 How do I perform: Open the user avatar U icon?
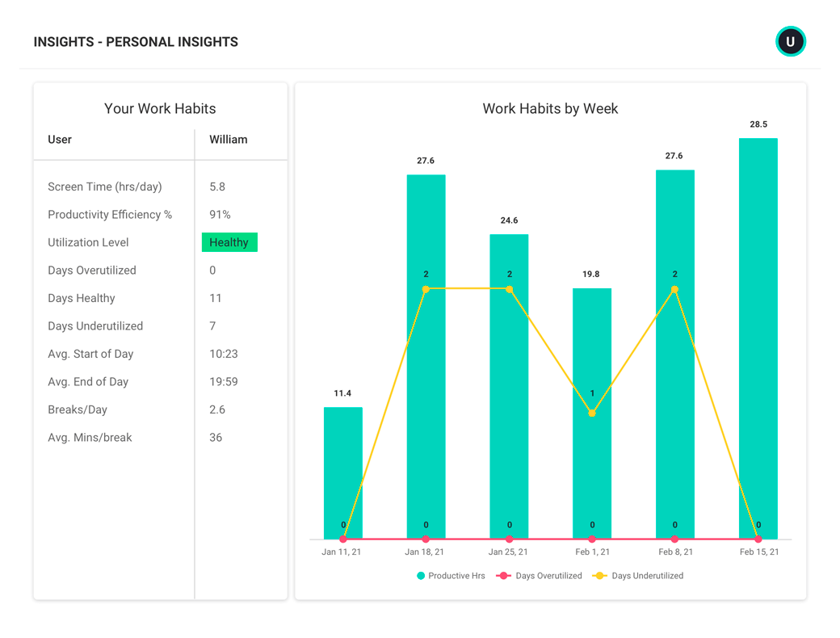click(x=790, y=41)
